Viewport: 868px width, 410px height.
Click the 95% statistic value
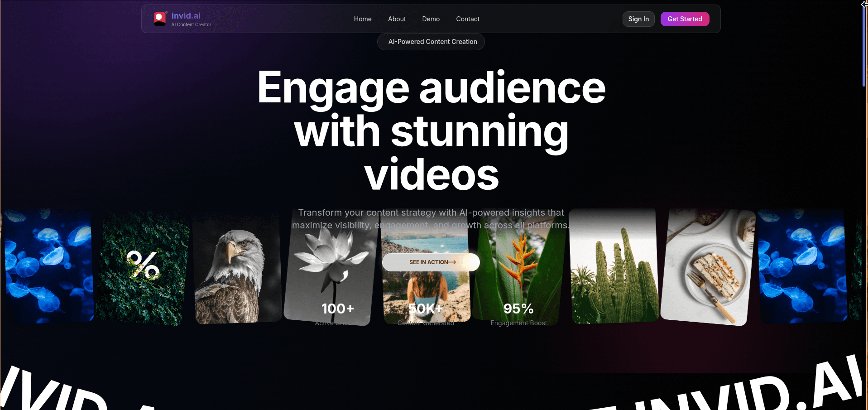tap(518, 309)
